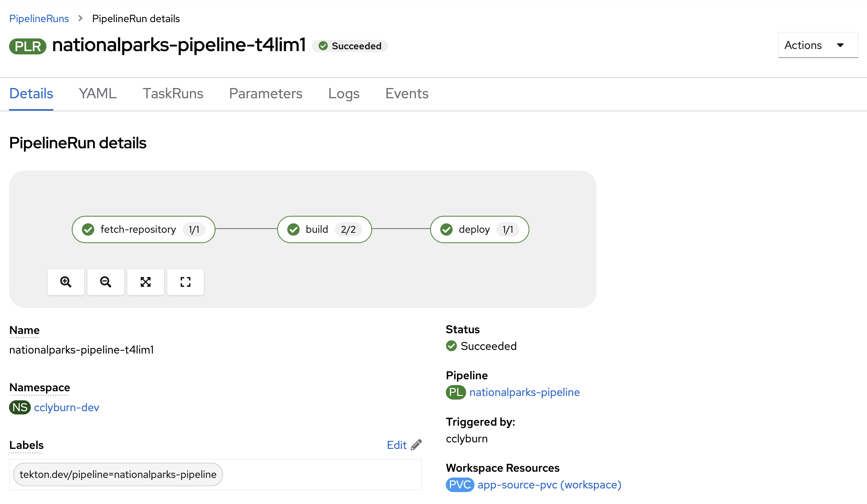Viewport: 867px width, 504px height.
Task: Open the nationalparks-pipeline pipeline link
Action: point(525,392)
